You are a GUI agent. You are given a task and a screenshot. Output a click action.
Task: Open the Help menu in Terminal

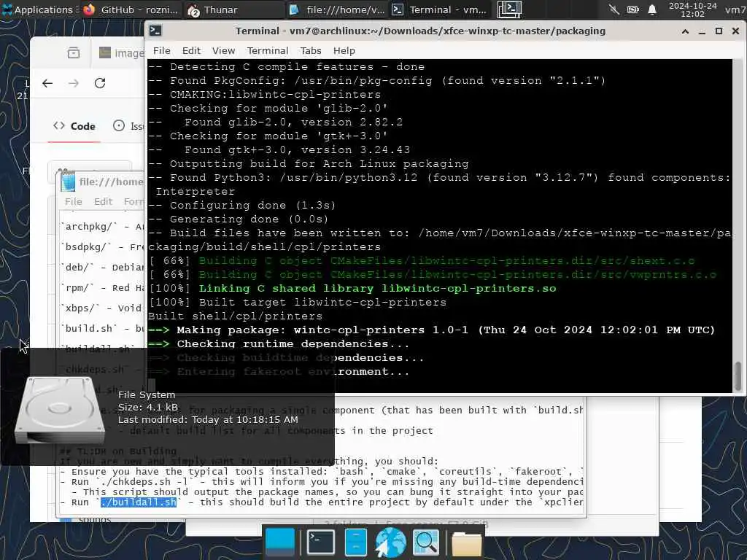(x=344, y=50)
